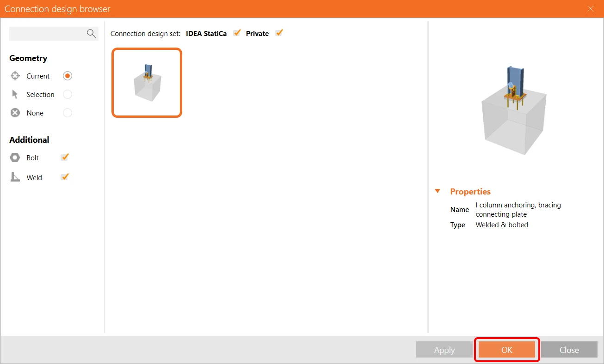
Task: Click the 'Welded & bolted' type value
Action: click(x=502, y=225)
